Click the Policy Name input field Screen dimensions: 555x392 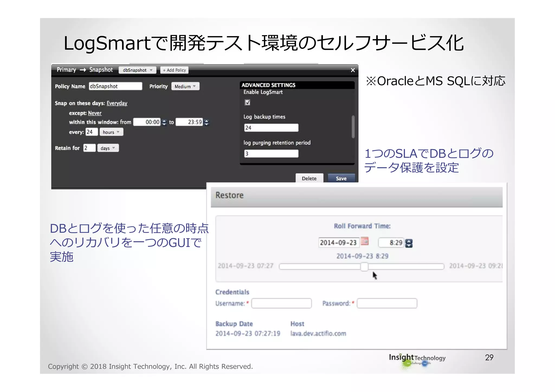[x=115, y=86]
